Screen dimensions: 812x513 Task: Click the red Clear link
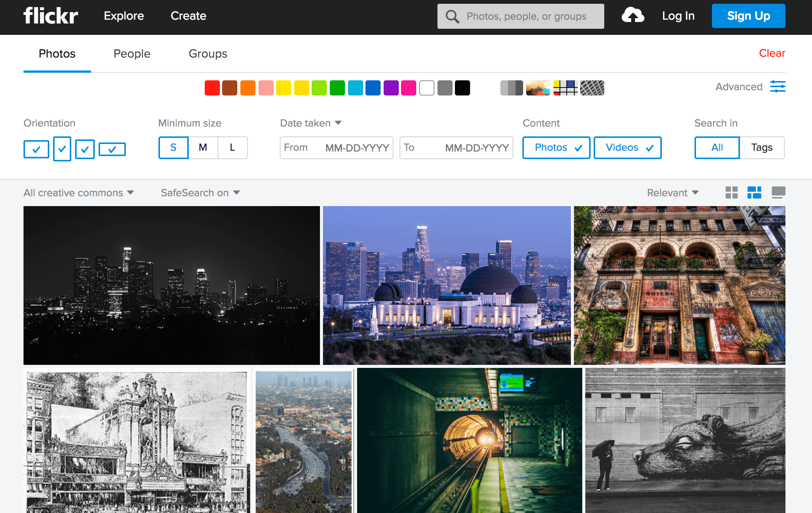[x=772, y=53]
